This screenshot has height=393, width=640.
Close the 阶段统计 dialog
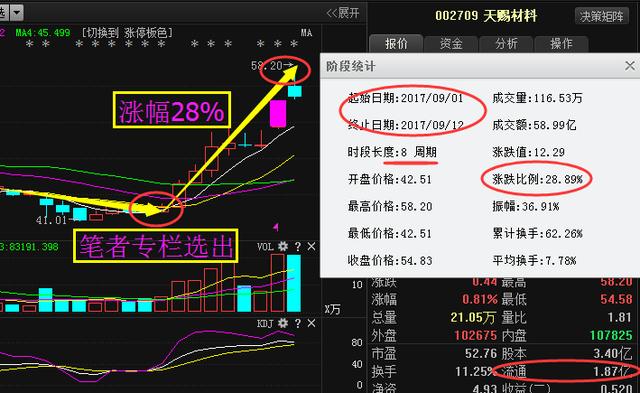(630, 66)
